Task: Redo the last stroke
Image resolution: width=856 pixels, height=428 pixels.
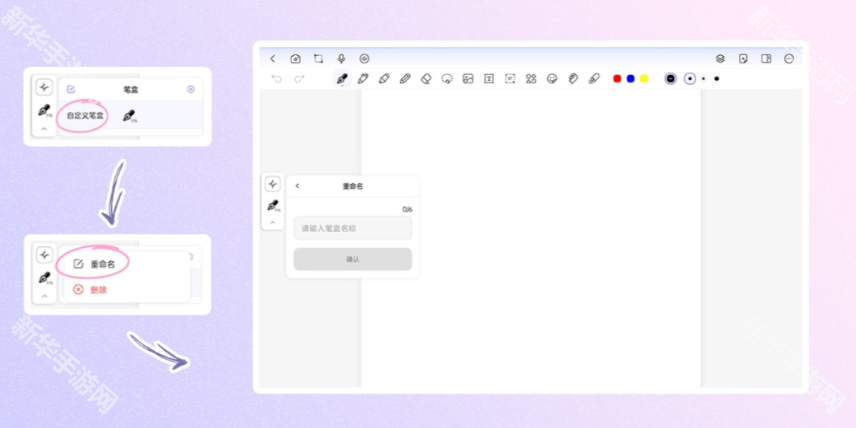Action: (299, 79)
